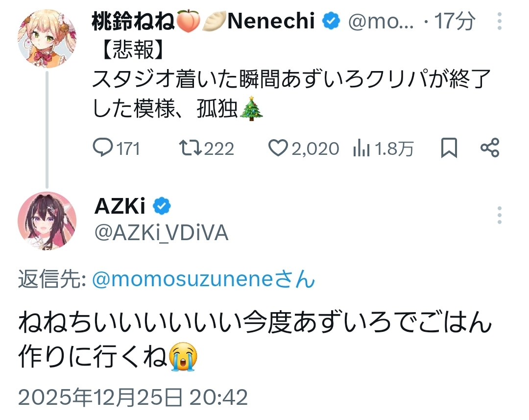The image size is (529, 420).
Task: Open the @momosuzunene mention link
Action: coord(203,280)
